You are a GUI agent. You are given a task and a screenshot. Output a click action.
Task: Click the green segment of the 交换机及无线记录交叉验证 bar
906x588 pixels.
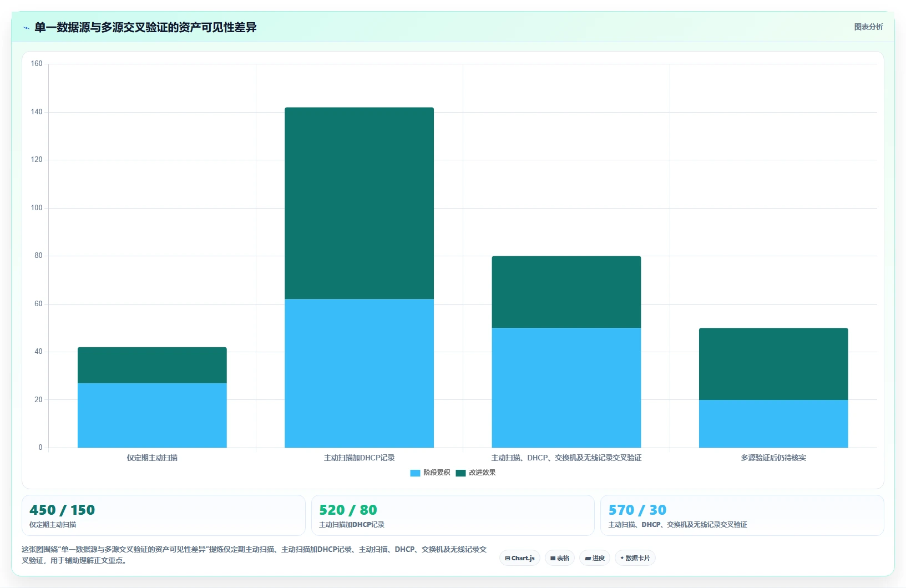pyautogui.click(x=566, y=292)
